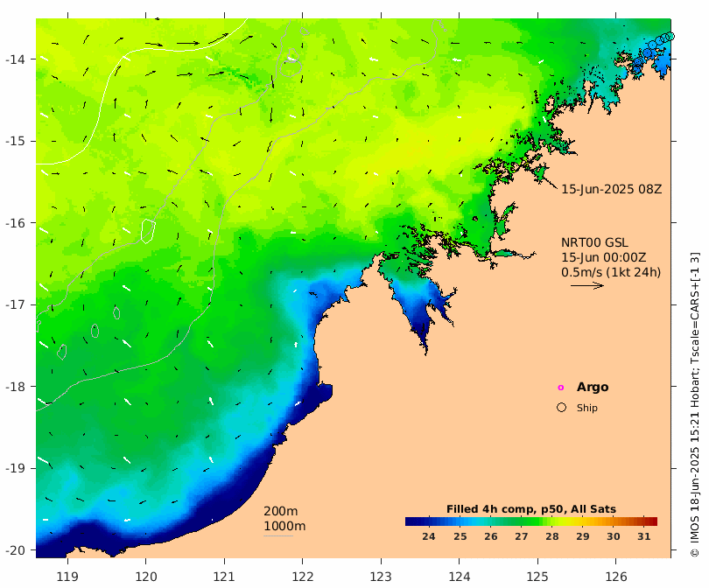Select the temperature colorbar

(x=530, y=521)
